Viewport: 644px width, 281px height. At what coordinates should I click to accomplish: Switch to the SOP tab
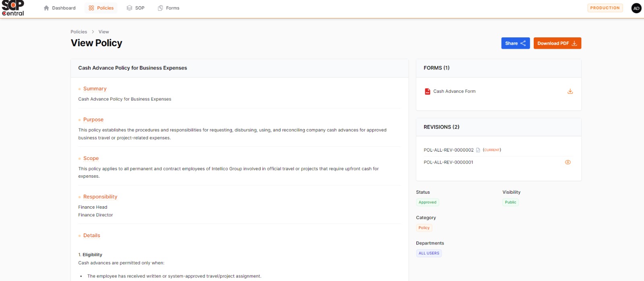click(136, 8)
